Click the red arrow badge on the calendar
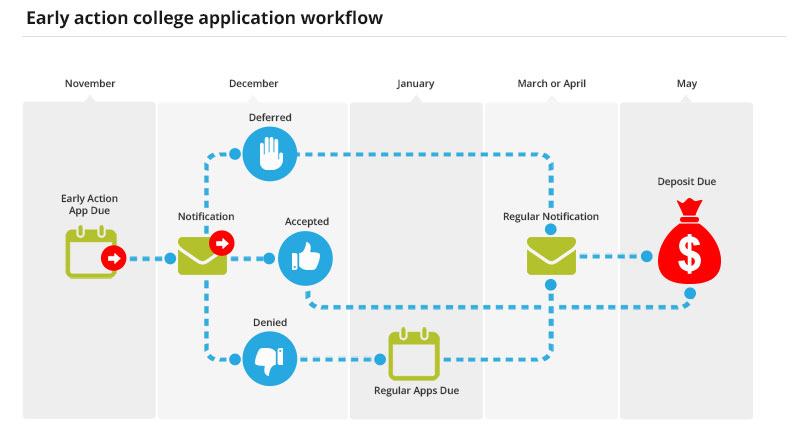Screen dimensions: 800x438 pyautogui.click(x=113, y=258)
